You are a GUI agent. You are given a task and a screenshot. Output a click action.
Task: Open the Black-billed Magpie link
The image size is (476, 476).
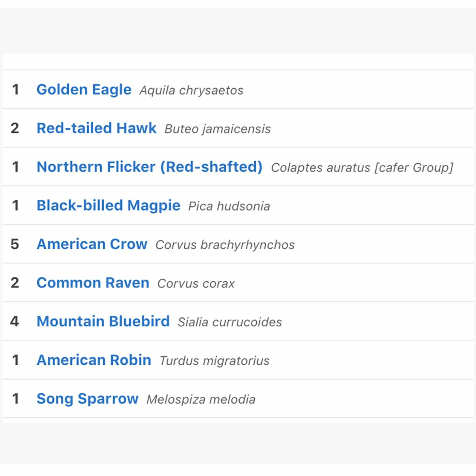point(108,205)
